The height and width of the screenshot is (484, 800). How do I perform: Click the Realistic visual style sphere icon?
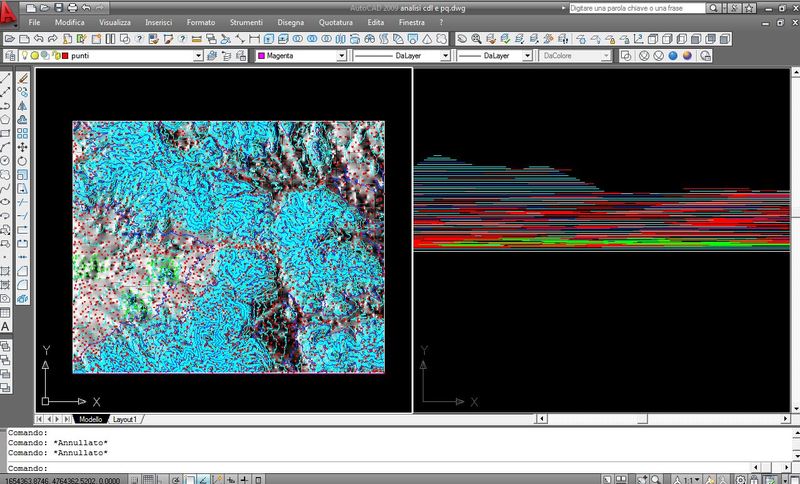(673, 56)
